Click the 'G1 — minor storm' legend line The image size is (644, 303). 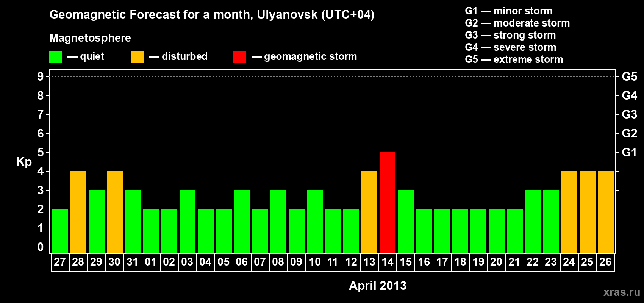point(509,11)
